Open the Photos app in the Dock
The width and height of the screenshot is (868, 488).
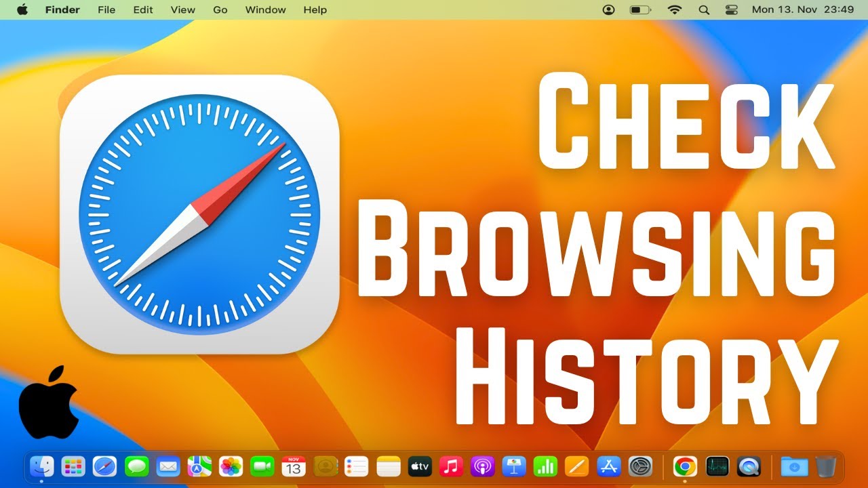click(x=231, y=466)
